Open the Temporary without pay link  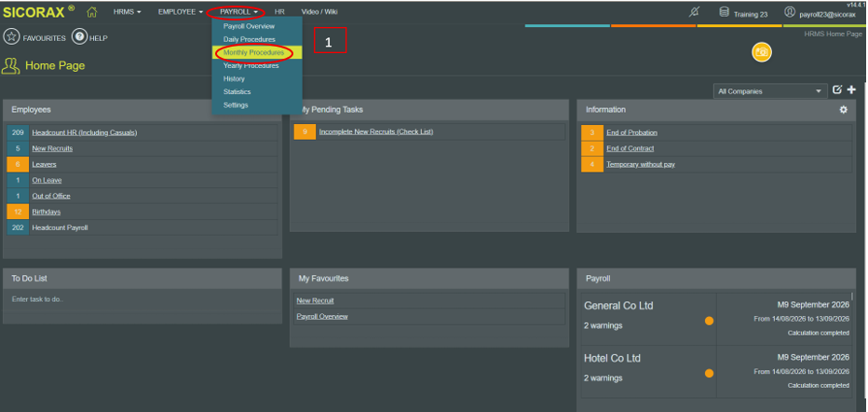[641, 164]
